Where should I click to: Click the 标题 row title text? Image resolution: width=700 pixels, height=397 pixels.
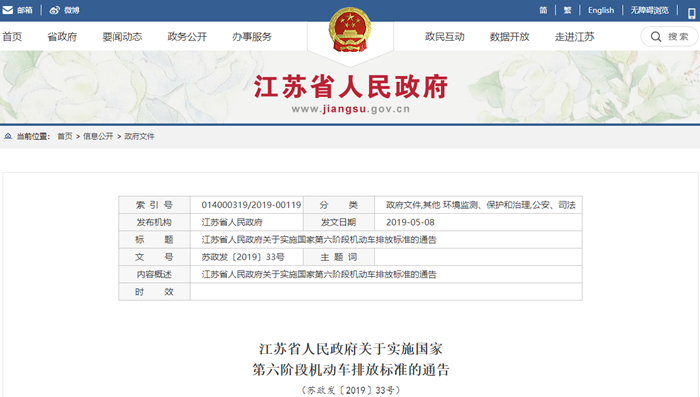(x=319, y=240)
